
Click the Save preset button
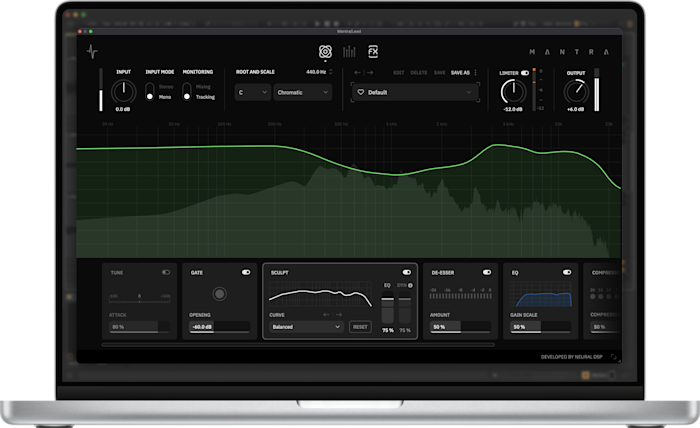click(439, 72)
